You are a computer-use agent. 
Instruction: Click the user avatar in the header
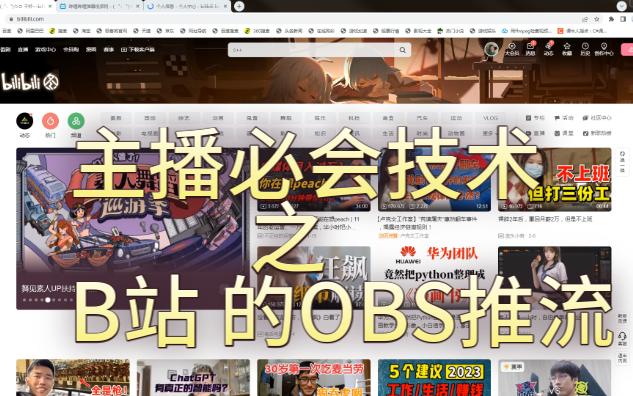[491, 49]
